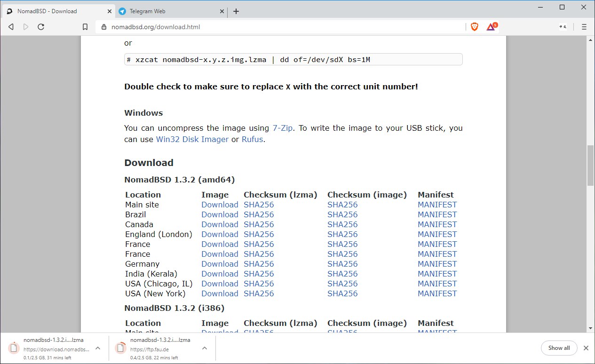The image size is (595, 364).
Task: Click the Windows subsection heading
Action: [x=143, y=113]
